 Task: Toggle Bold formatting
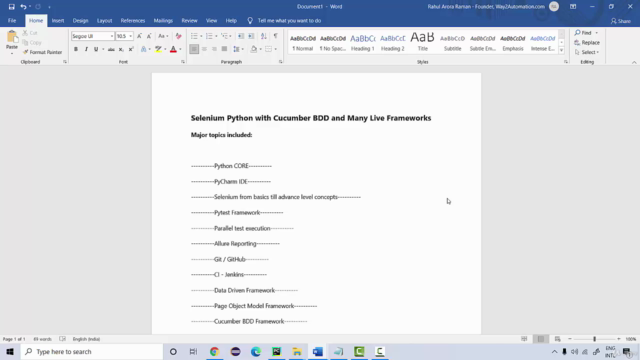[76, 49]
